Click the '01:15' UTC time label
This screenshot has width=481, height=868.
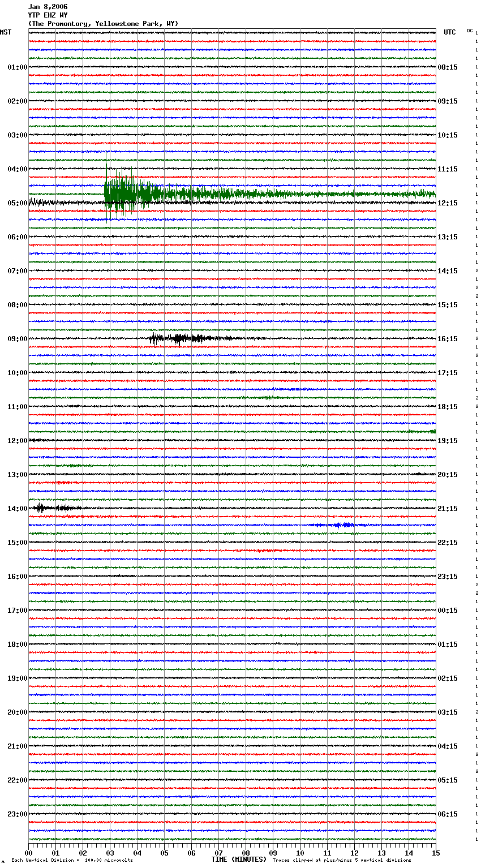(x=448, y=644)
